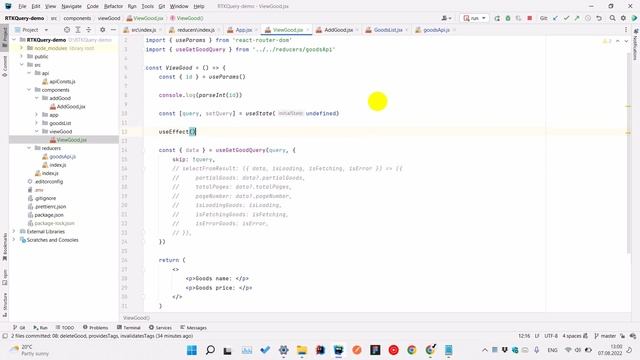This screenshot has height=360, width=640.
Task: Select apiConsts.js in project tree
Action: point(62,82)
